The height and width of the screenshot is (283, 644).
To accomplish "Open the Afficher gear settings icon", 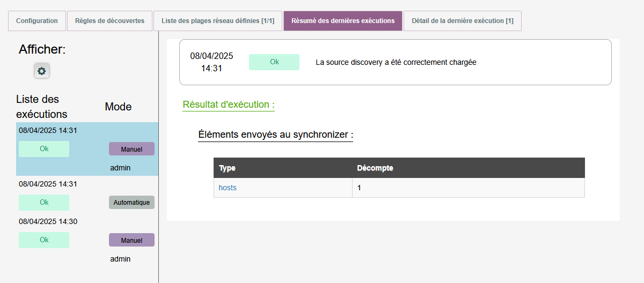I will pos(42,71).
